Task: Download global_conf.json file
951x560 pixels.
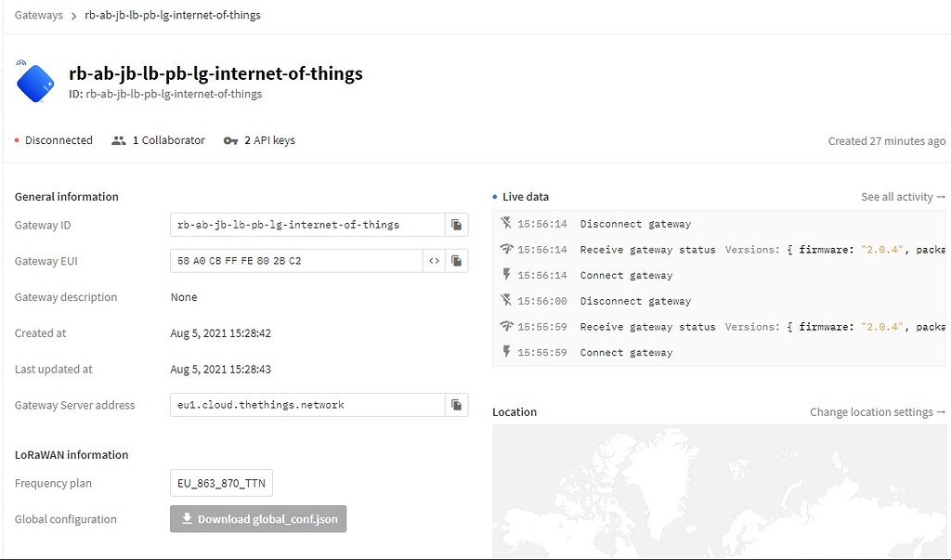Action: [x=258, y=519]
